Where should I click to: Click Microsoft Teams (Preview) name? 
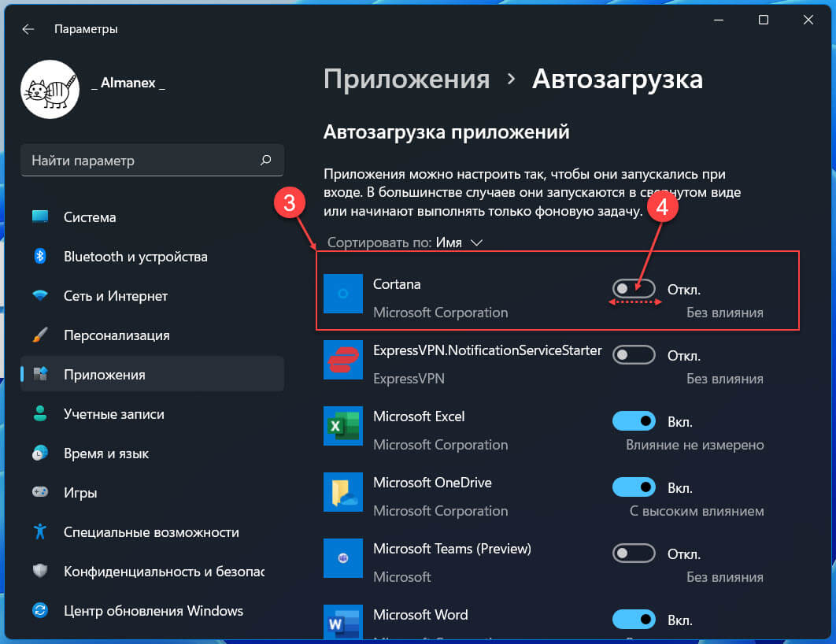pyautogui.click(x=452, y=549)
